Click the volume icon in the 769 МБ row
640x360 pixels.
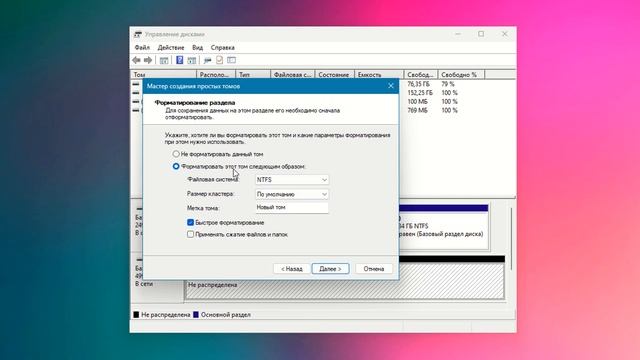136,111
